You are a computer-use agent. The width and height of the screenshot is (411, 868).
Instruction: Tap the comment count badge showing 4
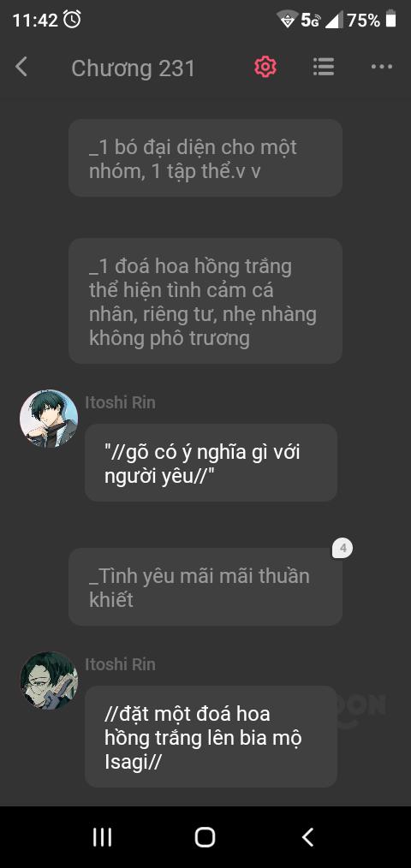[x=342, y=549]
